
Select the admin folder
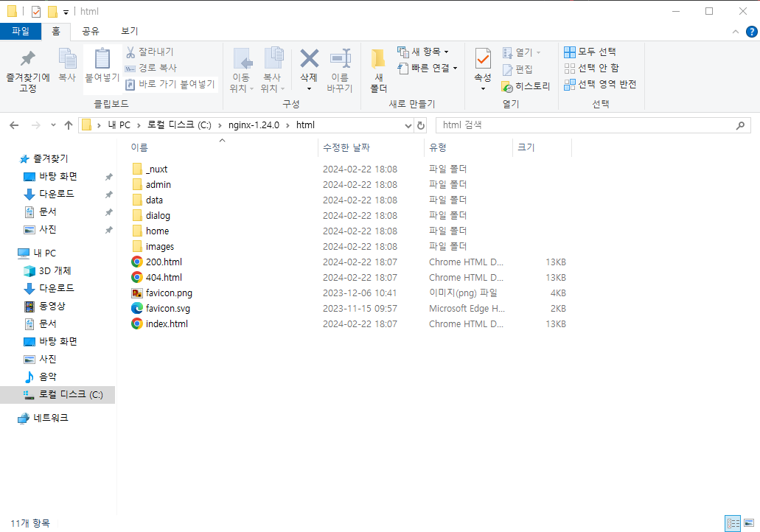pyautogui.click(x=158, y=185)
